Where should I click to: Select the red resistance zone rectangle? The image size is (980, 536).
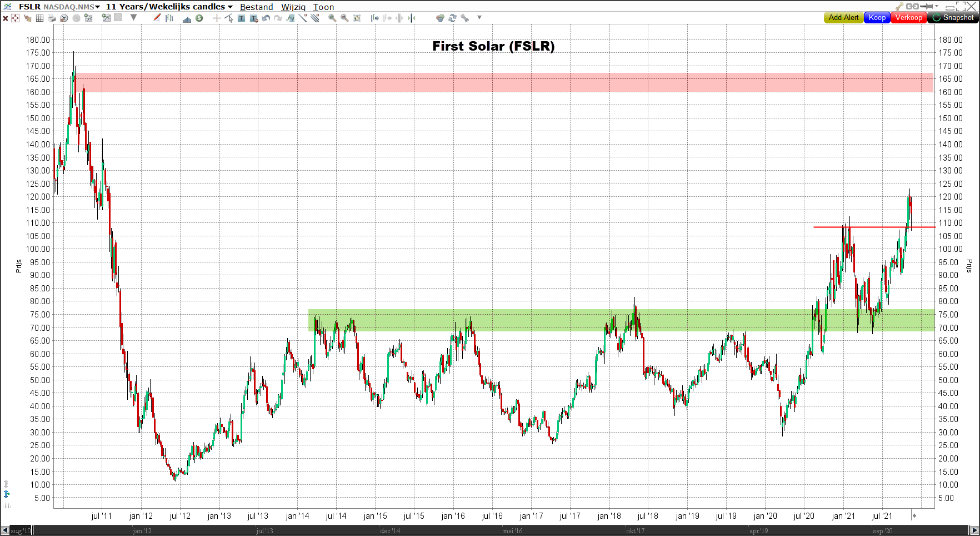[x=504, y=82]
